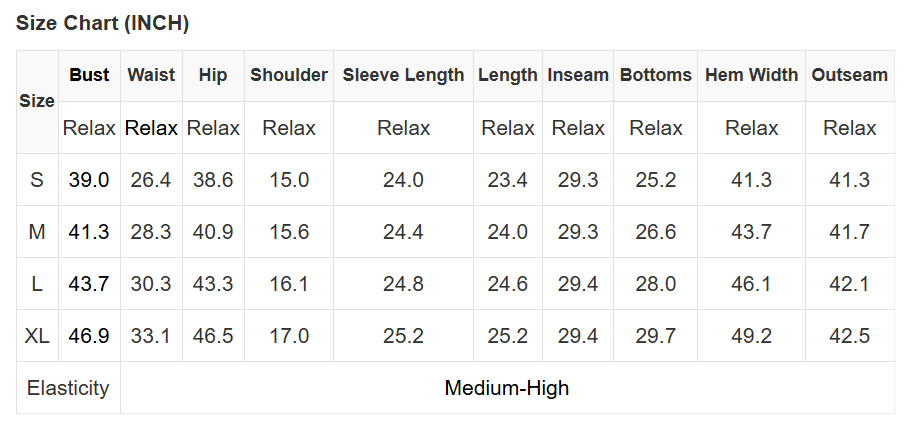Select the Waist value 28.3 for size M
Viewport: 913px width, 436px height.
pos(151,232)
